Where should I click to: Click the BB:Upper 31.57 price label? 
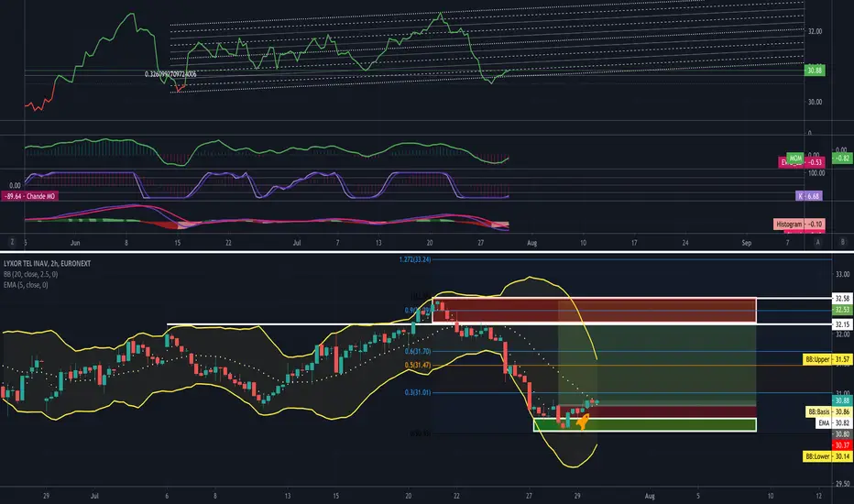click(827, 359)
